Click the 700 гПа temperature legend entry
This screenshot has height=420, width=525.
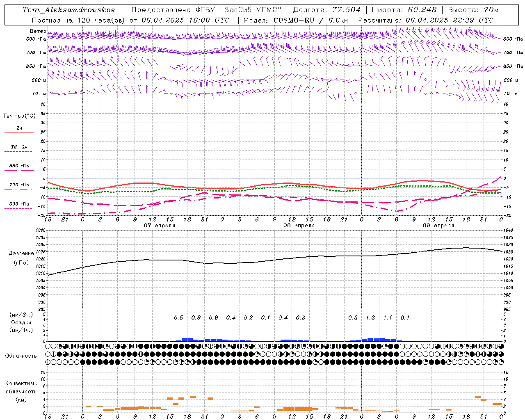19,185
